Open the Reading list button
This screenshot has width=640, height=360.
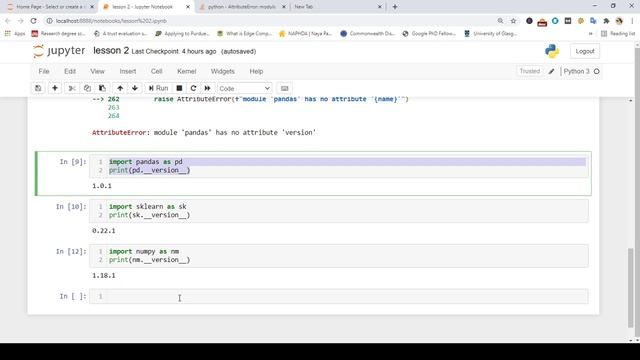click(x=618, y=34)
